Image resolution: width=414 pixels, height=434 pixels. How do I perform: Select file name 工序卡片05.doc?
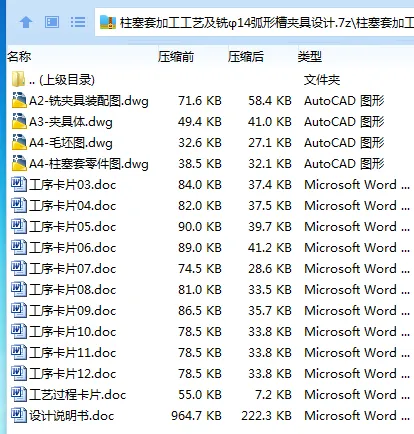click(72, 227)
